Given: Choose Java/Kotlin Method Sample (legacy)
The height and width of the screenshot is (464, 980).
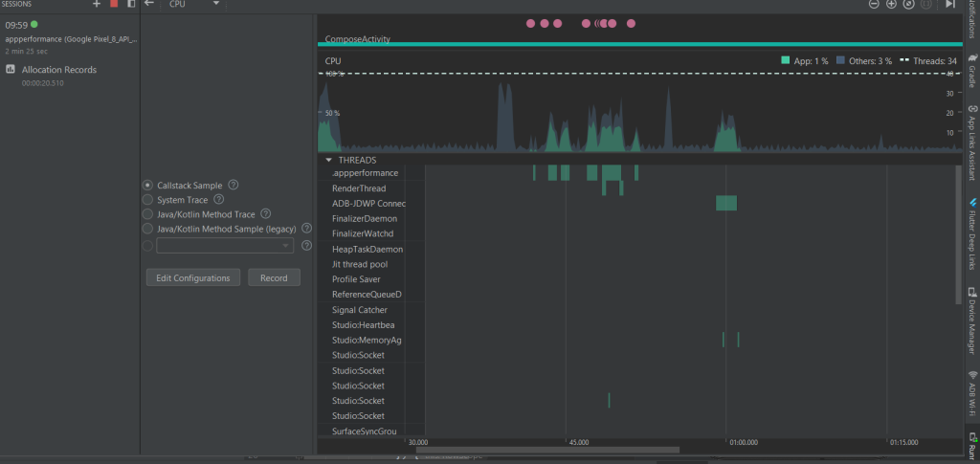Looking at the screenshot, I should coord(147,230).
